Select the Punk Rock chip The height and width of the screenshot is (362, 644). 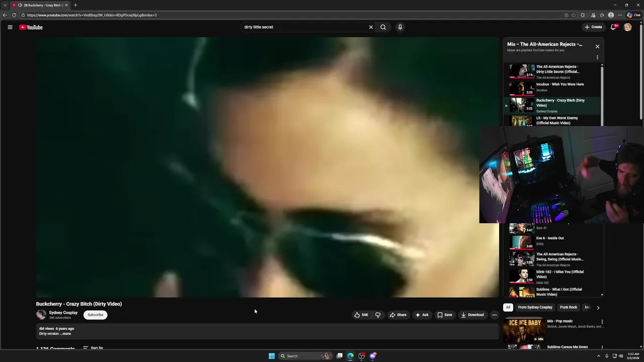pyautogui.click(x=569, y=307)
